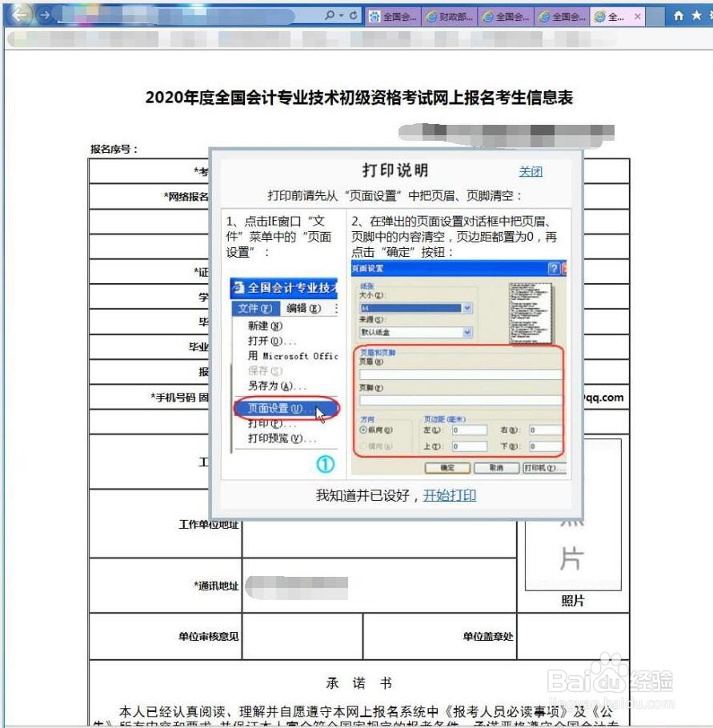Click the 2020年度 exam registration form heading
The width and height of the screenshot is (713, 728).
coord(359,98)
